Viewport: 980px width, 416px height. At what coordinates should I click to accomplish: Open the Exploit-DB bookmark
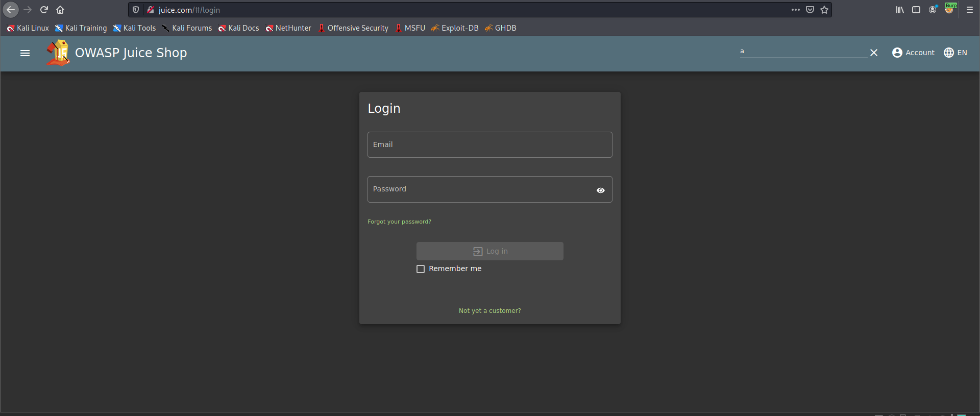(x=455, y=28)
